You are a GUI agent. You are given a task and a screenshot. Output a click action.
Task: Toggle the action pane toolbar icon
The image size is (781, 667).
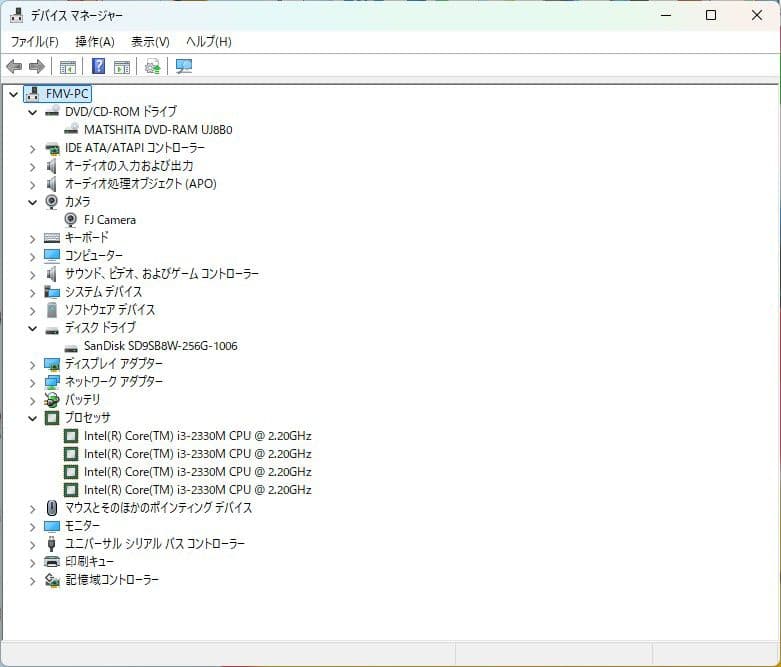[122, 66]
